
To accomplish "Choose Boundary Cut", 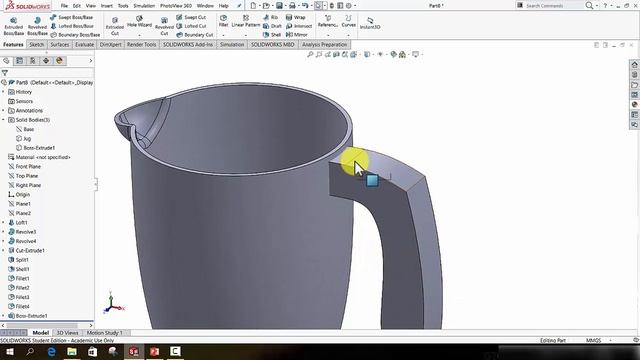I will [195, 35].
